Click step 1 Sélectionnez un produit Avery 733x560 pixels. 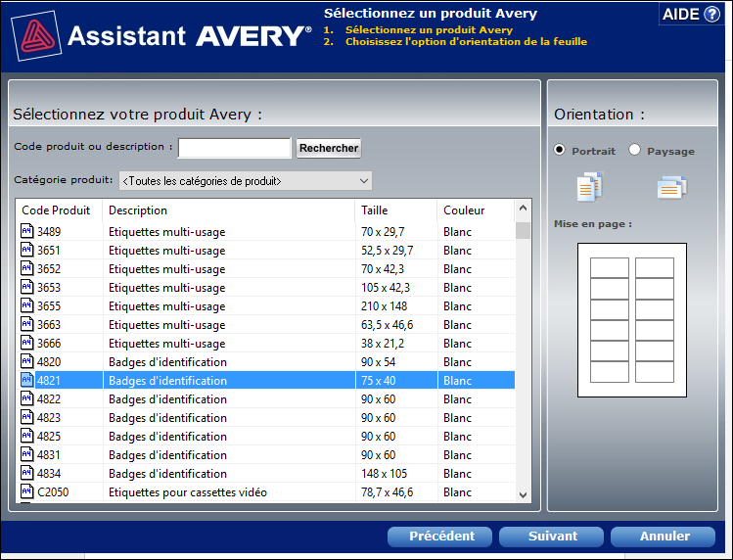pyautogui.click(x=429, y=30)
